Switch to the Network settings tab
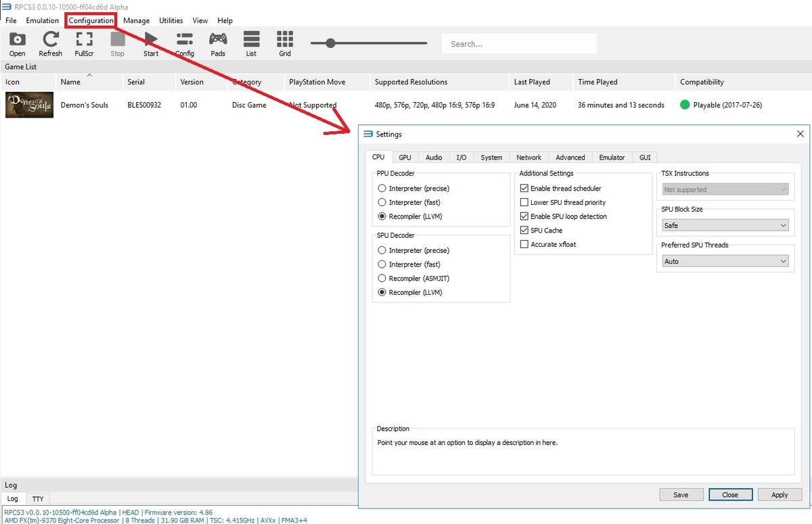This screenshot has width=812, height=524. click(x=529, y=157)
